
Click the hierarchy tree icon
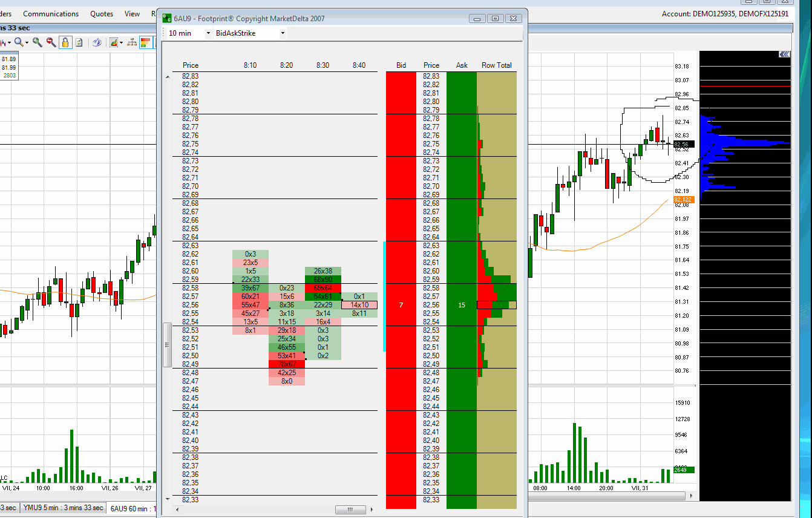pos(131,42)
